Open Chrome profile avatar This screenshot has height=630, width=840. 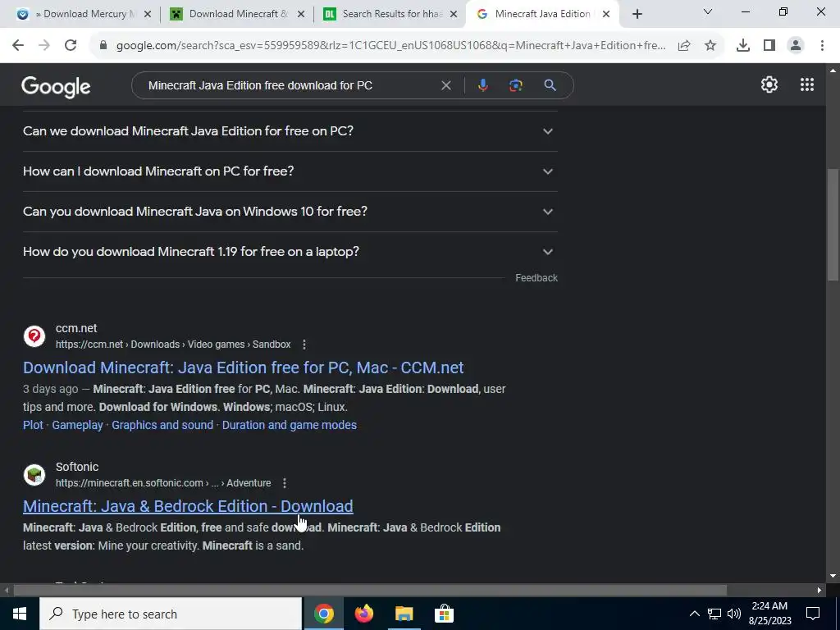(x=796, y=46)
